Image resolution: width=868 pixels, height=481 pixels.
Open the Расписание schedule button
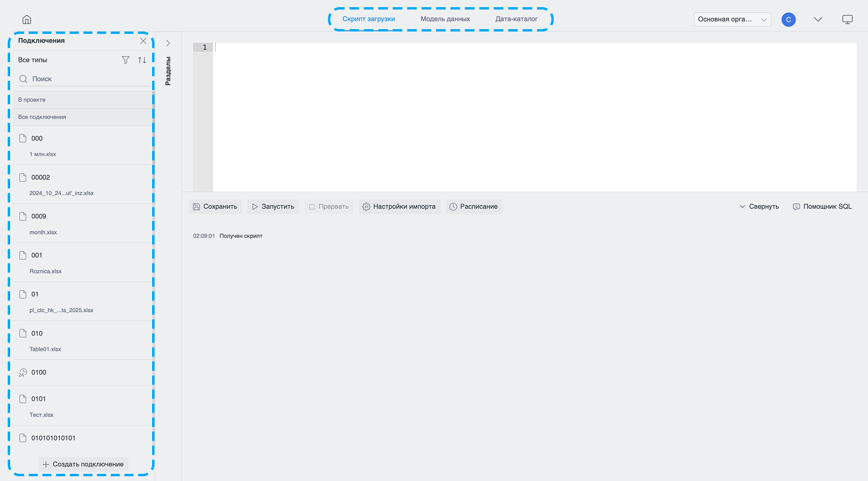point(474,207)
